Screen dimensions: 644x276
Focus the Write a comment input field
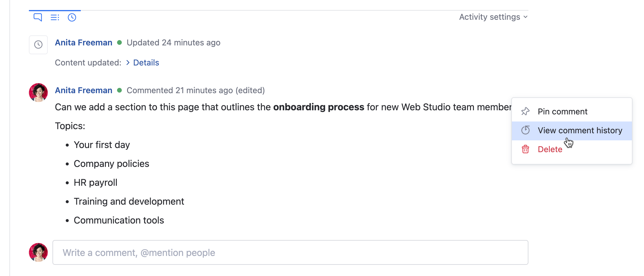[290, 252]
